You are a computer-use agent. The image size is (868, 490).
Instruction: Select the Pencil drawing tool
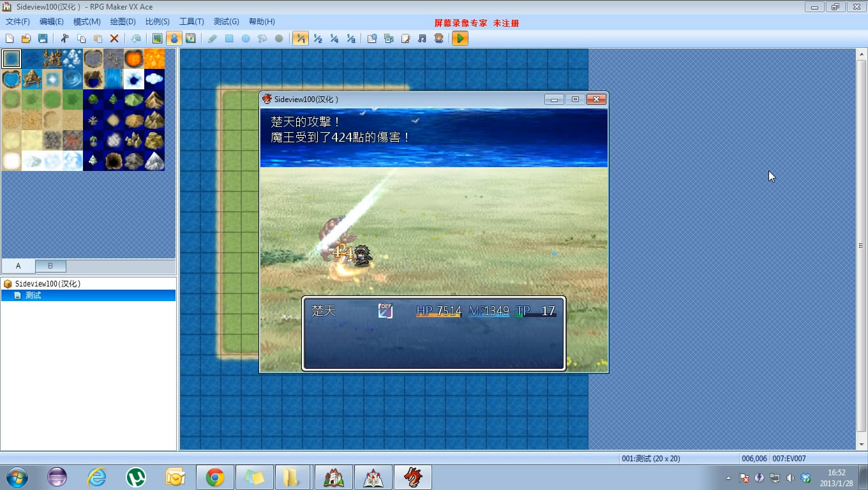pyautogui.click(x=213, y=38)
